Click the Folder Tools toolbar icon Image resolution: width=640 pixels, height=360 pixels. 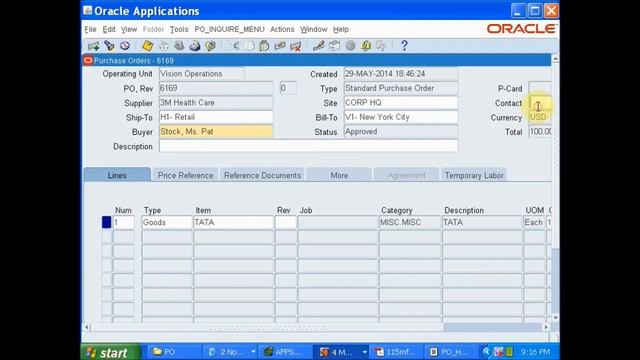381,46
